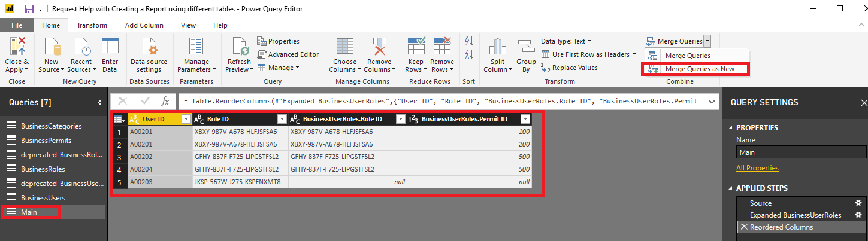Open User ID column filter dropdown

coord(186,119)
